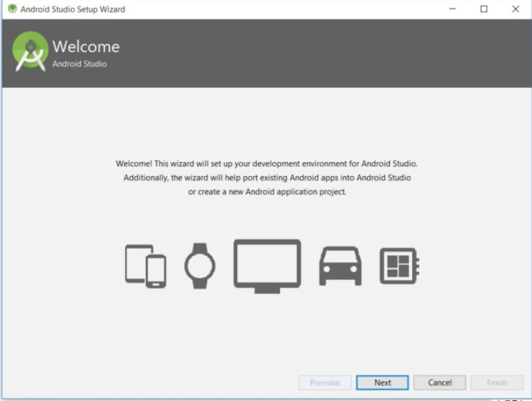Maximize the Setup Wizard window
The height and width of the screenshot is (401, 532).
tap(484, 9)
